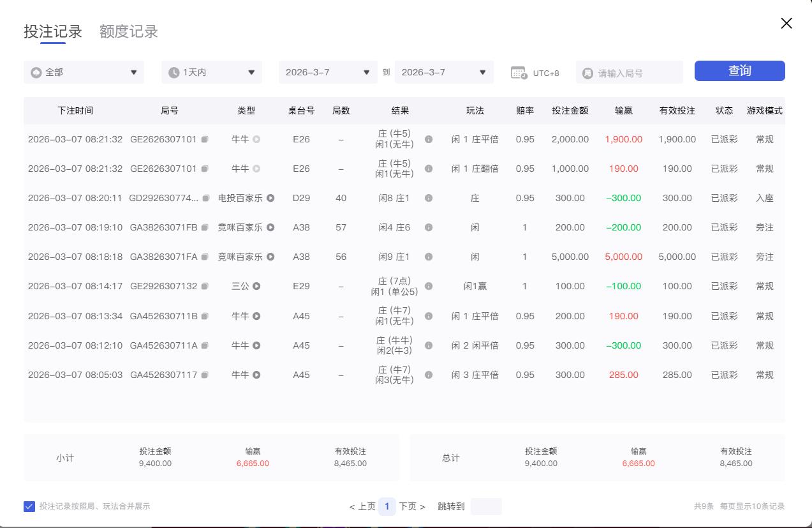Click the calendar timezone icon
The height and width of the screenshot is (528, 812).
[519, 73]
